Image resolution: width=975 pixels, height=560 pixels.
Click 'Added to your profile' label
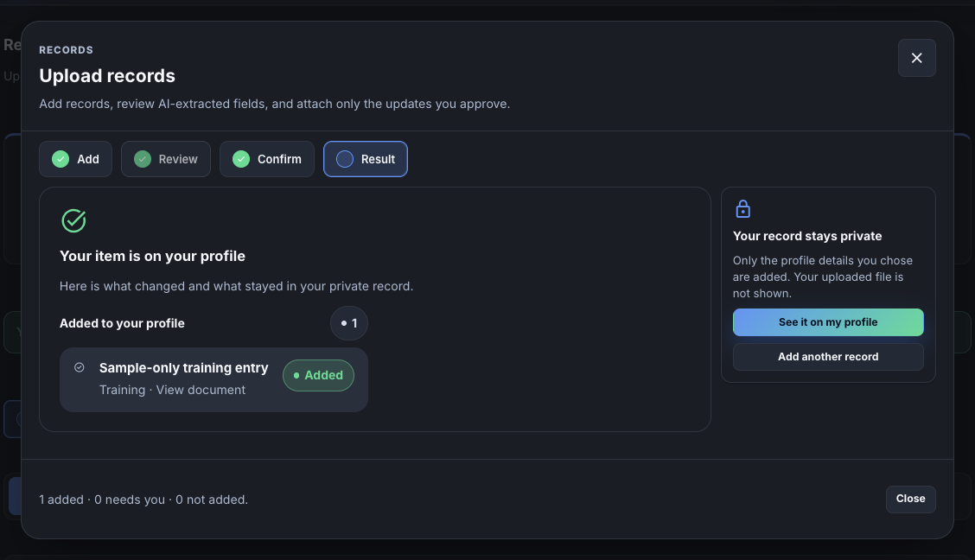click(x=122, y=323)
